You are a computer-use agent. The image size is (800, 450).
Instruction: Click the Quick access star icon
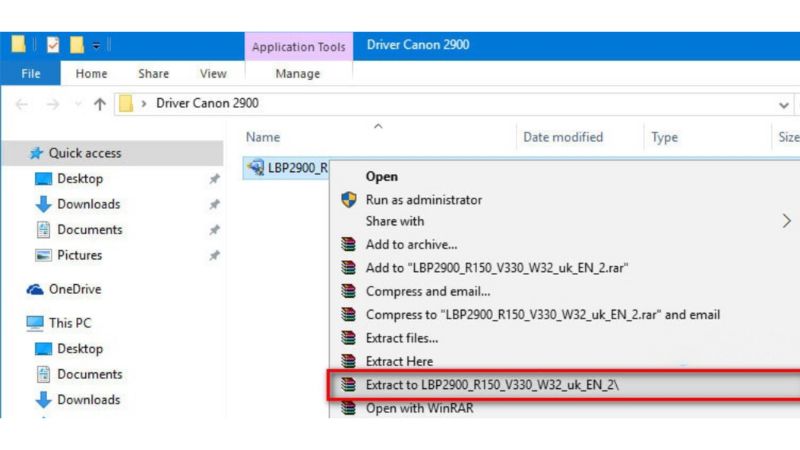pos(36,153)
